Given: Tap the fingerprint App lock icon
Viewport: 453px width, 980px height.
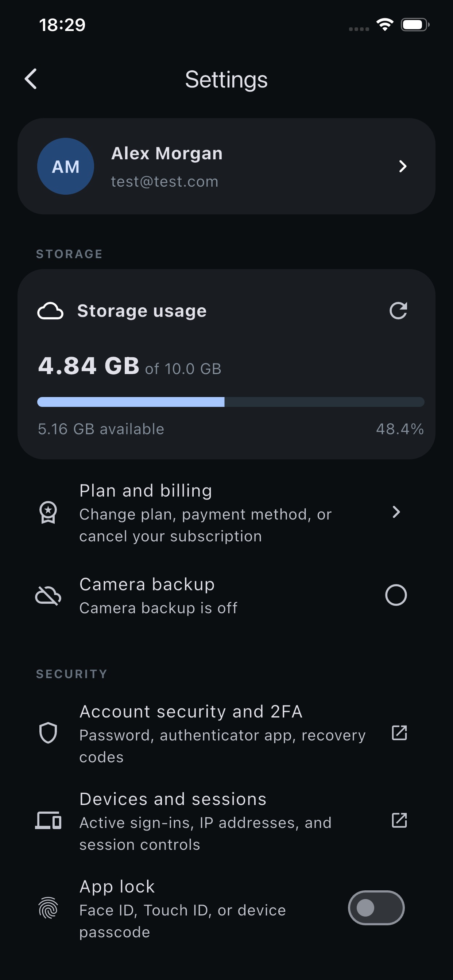Looking at the screenshot, I should 49,908.
